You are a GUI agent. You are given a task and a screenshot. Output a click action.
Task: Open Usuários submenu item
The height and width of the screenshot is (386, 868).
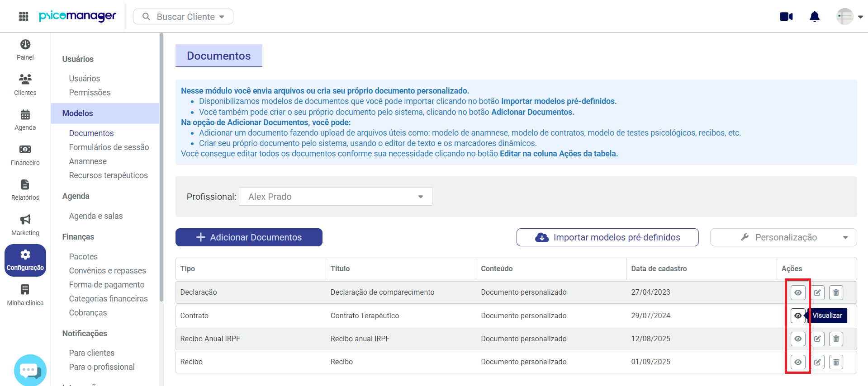[85, 79]
